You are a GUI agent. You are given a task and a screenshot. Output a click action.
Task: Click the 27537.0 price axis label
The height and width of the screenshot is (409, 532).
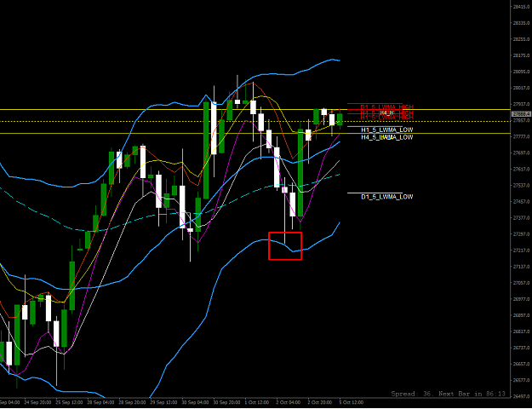tap(522, 186)
